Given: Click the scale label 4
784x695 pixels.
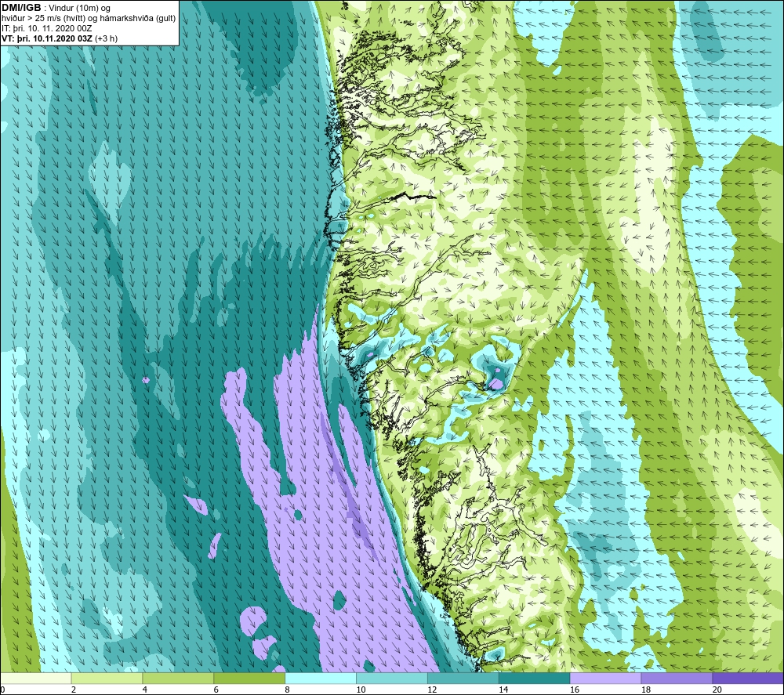Looking at the screenshot, I should click(x=145, y=690).
